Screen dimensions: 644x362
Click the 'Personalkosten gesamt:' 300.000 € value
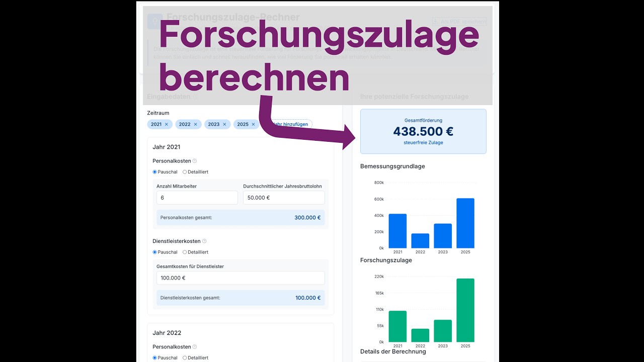pos(307,218)
